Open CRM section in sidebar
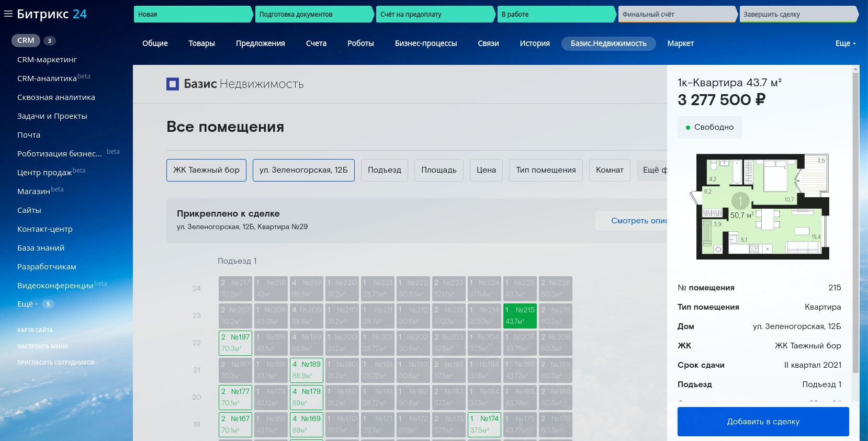 pyautogui.click(x=26, y=40)
